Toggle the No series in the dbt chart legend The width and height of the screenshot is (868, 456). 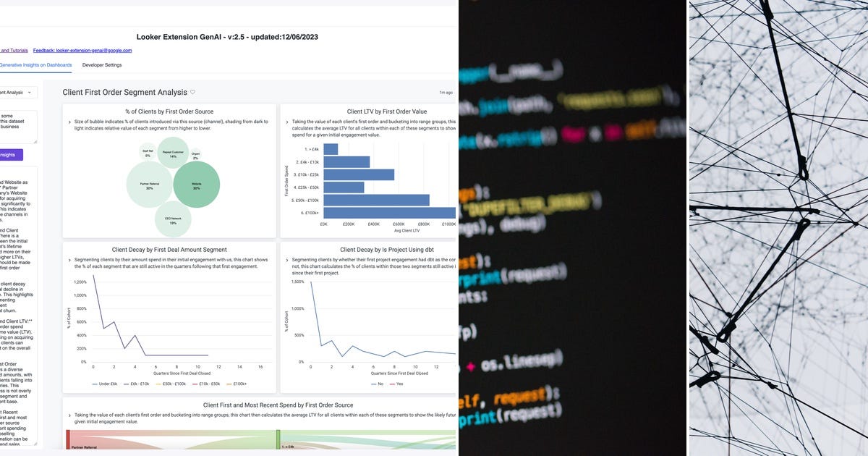click(x=378, y=384)
